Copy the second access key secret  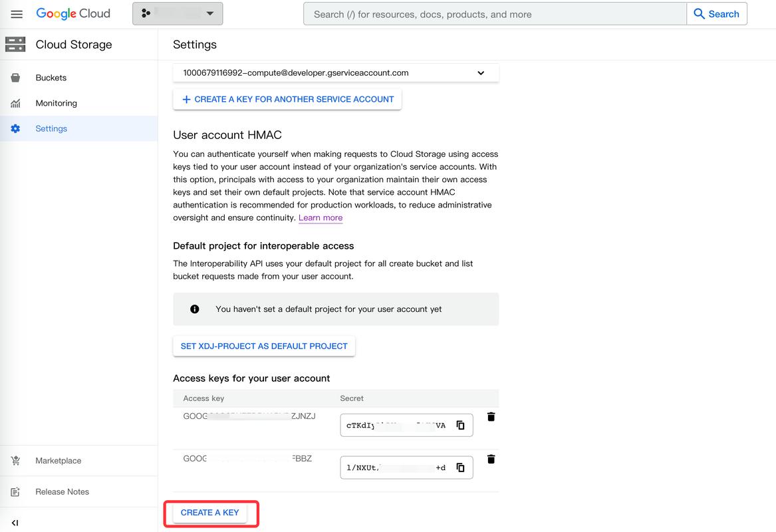pyautogui.click(x=460, y=467)
